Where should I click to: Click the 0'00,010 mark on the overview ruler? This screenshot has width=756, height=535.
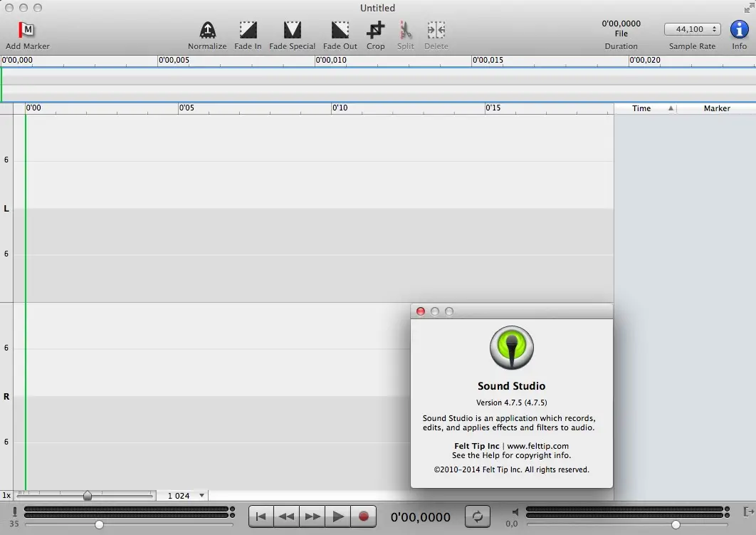click(331, 60)
